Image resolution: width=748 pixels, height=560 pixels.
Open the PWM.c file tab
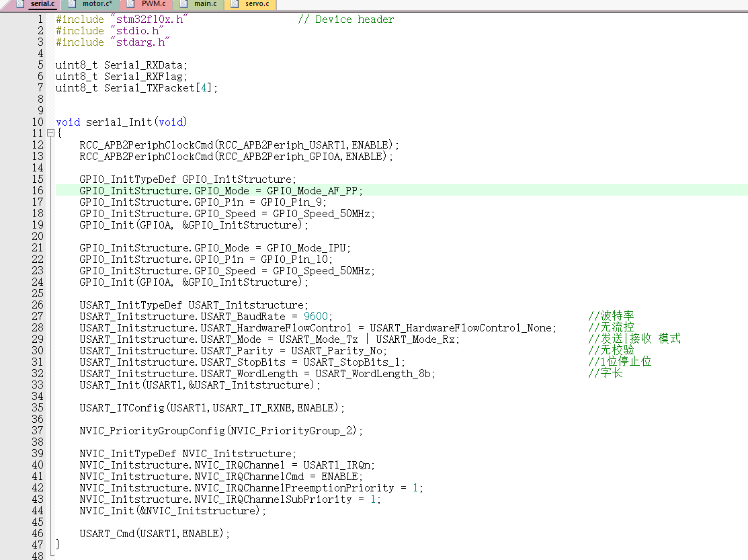[x=147, y=4]
